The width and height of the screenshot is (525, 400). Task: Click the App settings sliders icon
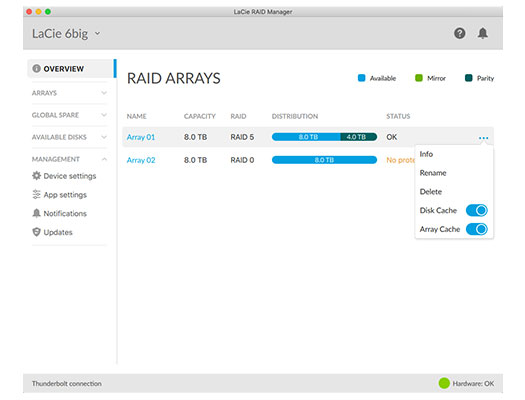click(x=36, y=194)
